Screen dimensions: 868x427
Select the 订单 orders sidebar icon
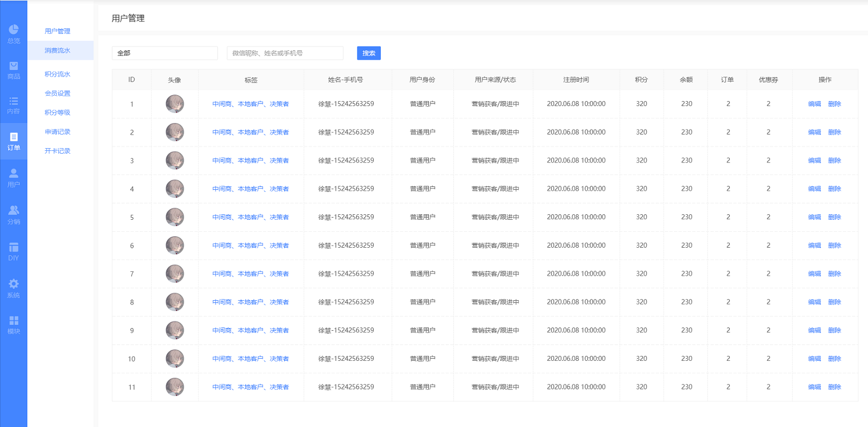pos(14,141)
